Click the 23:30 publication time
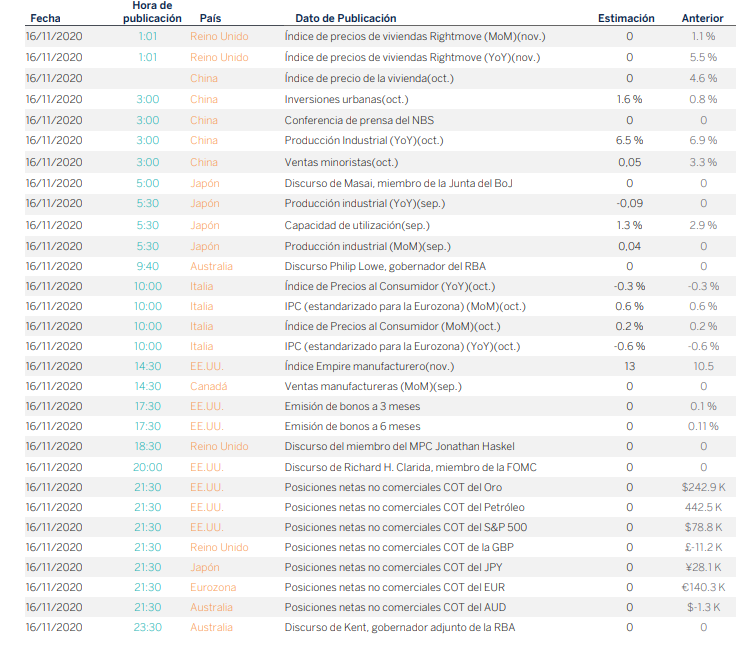 pyautogui.click(x=148, y=627)
